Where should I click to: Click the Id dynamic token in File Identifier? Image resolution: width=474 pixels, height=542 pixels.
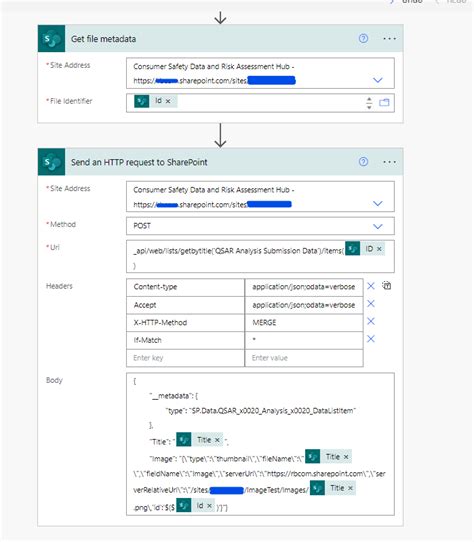(155, 101)
